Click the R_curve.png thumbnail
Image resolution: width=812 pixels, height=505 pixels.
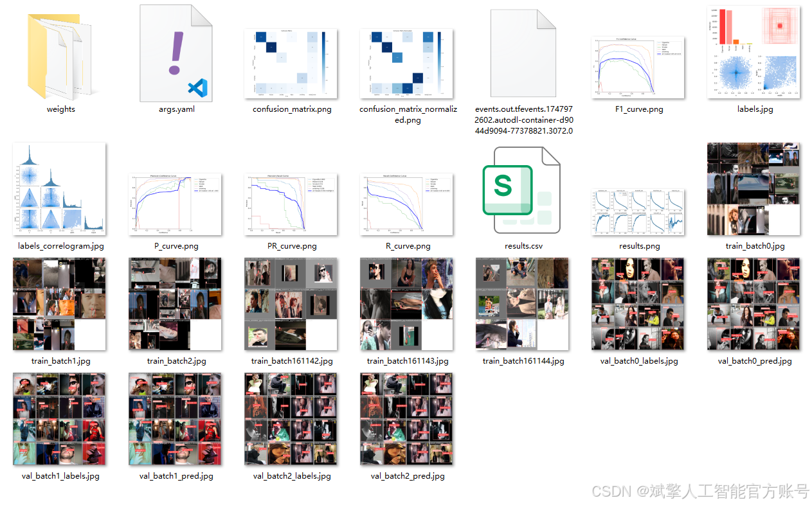tap(407, 204)
